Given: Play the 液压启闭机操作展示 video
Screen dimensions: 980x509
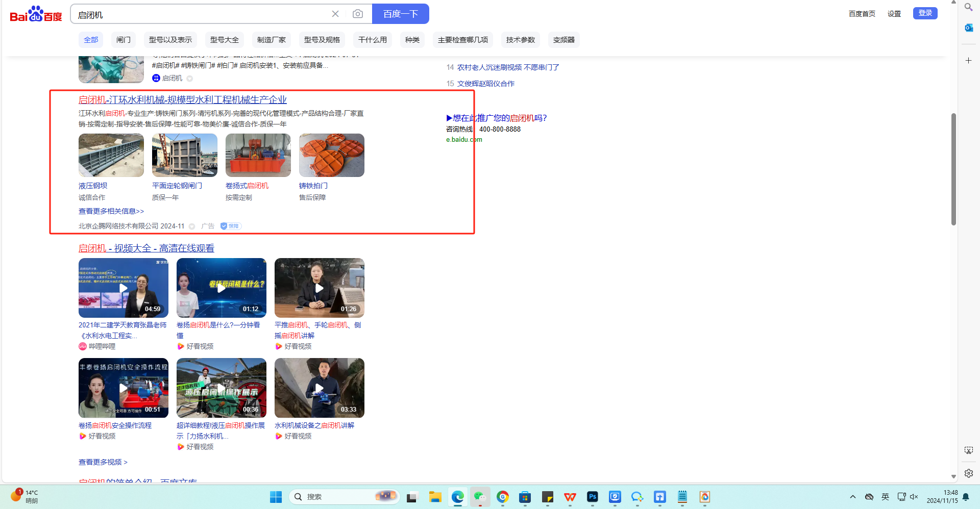Looking at the screenshot, I should pos(222,388).
